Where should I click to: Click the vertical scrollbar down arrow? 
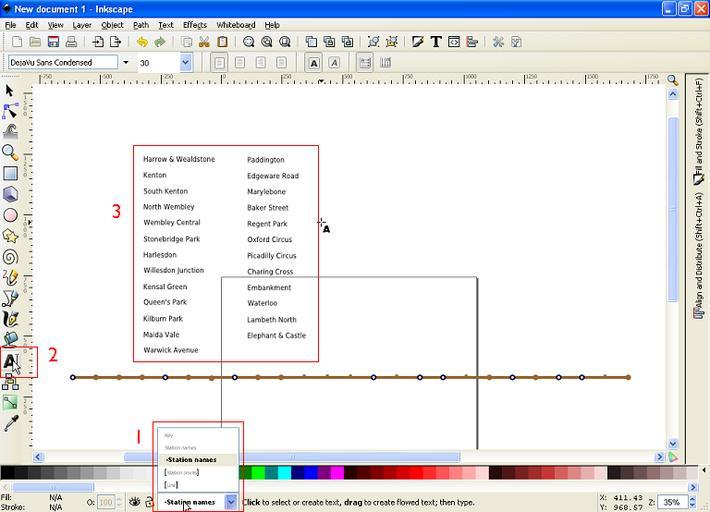pyautogui.click(x=673, y=444)
